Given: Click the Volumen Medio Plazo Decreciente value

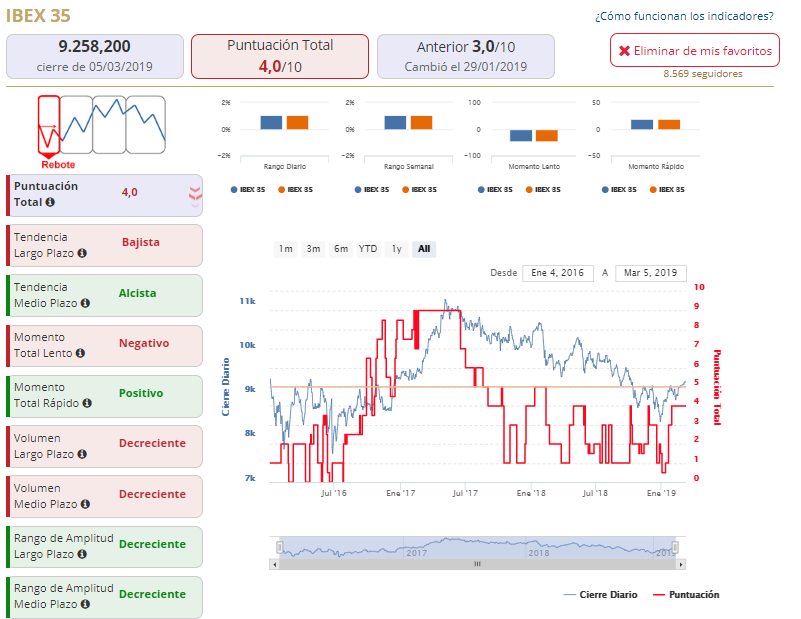Looking at the screenshot, I should point(152,494).
